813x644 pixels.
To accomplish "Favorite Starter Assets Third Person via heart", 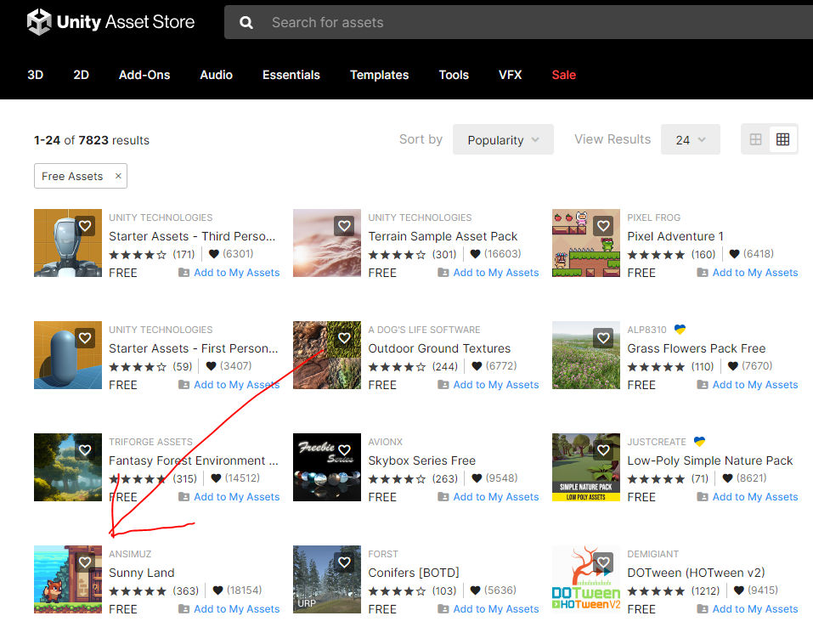I will (85, 225).
